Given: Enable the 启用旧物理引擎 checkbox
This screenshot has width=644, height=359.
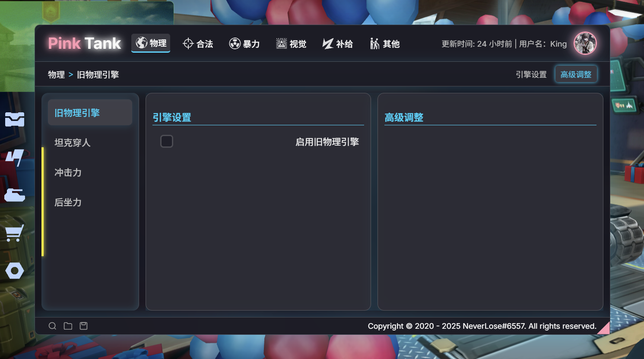Looking at the screenshot, I should [167, 141].
